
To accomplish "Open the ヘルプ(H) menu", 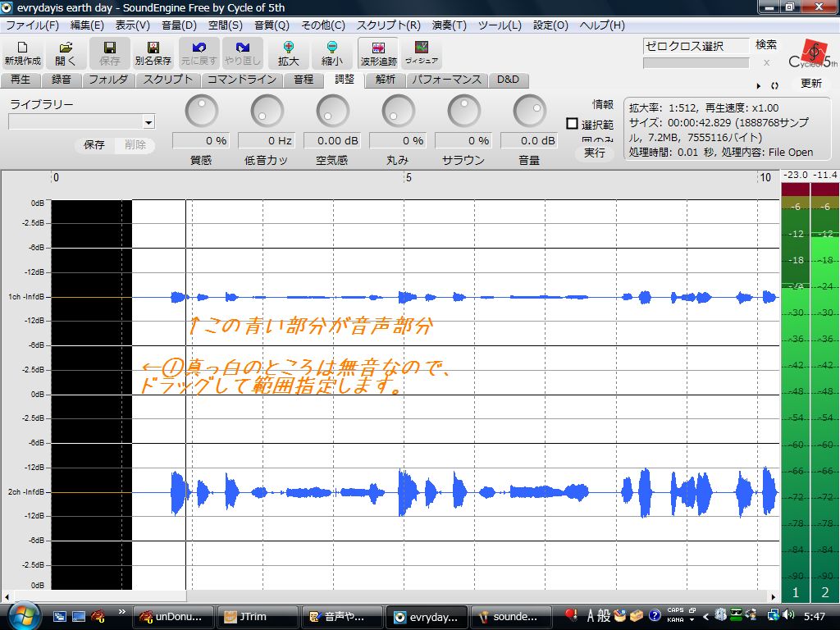I will (x=602, y=25).
